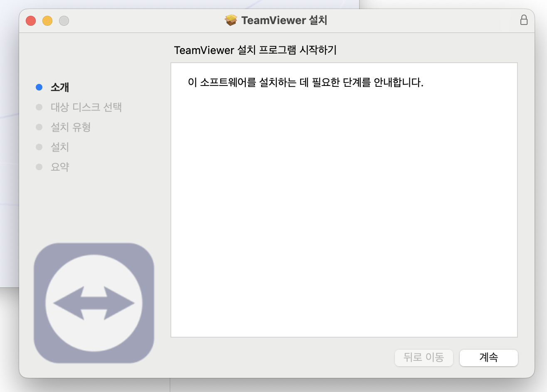
Task: Click the 뒤로 이동 back button
Action: pyautogui.click(x=424, y=358)
